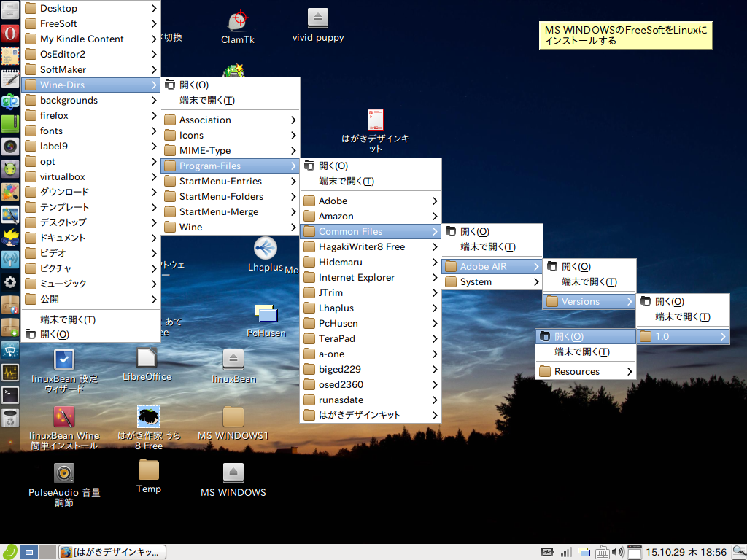Click the battery power tray icon

coord(547,553)
